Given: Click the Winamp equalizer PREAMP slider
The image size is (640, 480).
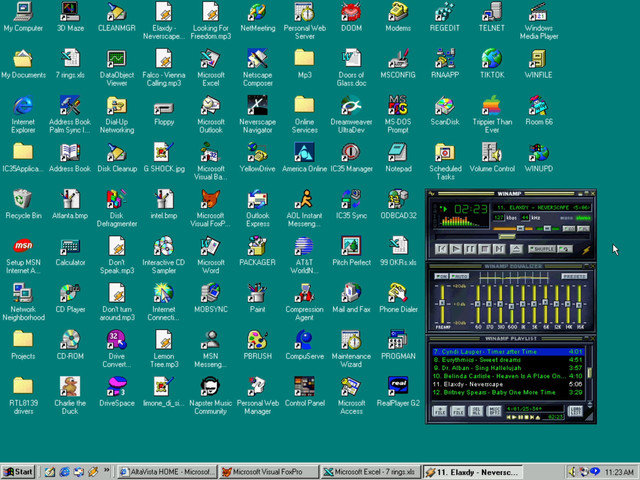Looking at the screenshot, I should [x=441, y=303].
